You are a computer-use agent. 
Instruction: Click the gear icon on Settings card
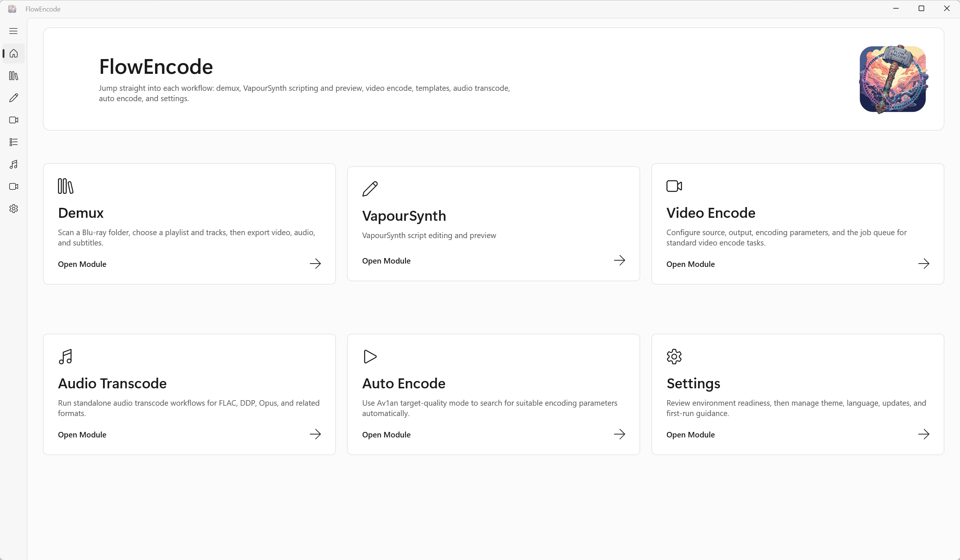point(674,357)
